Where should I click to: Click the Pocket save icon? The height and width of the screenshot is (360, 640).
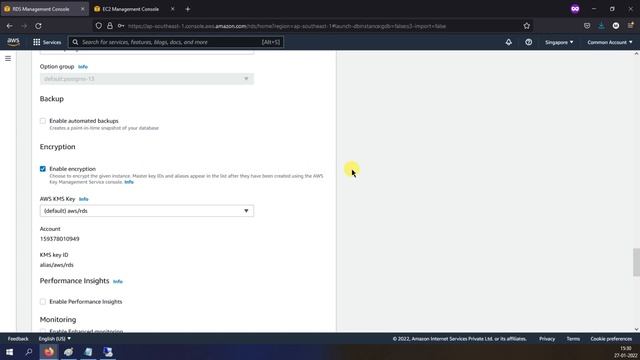587,26
